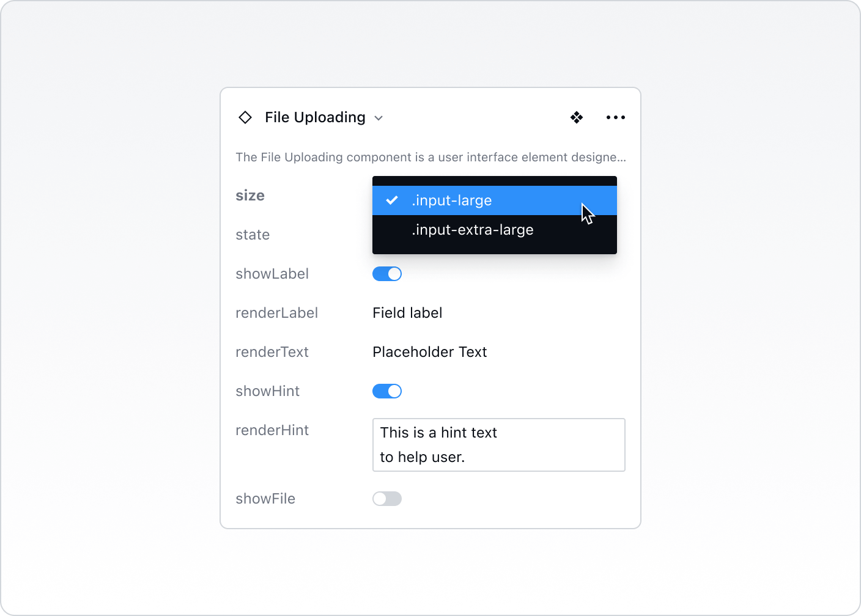The height and width of the screenshot is (616, 861).
Task: Turn off the showHint switch
Action: (386, 391)
